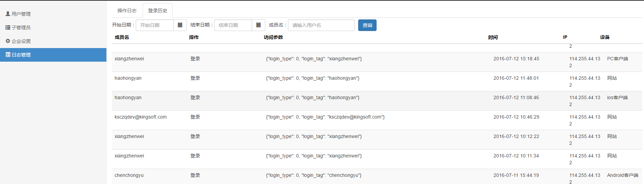
Task: Open the end date calendar picker
Action: 259,25
